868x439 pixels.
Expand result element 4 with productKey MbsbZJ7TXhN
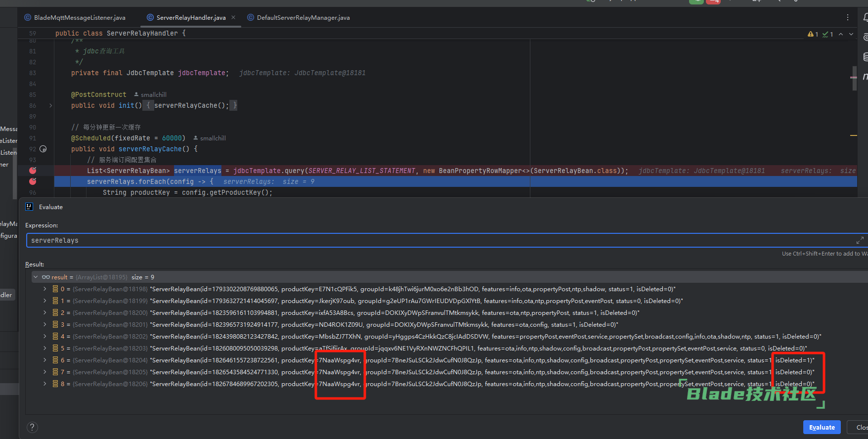pos(45,336)
